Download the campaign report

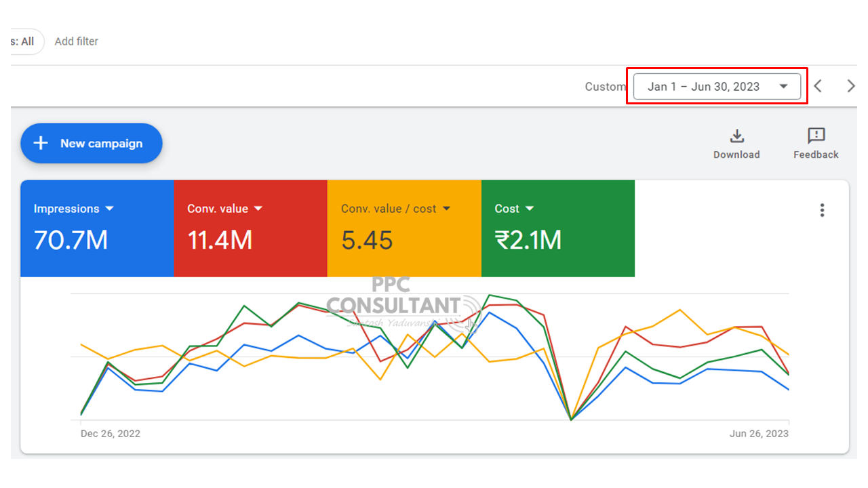coord(736,144)
